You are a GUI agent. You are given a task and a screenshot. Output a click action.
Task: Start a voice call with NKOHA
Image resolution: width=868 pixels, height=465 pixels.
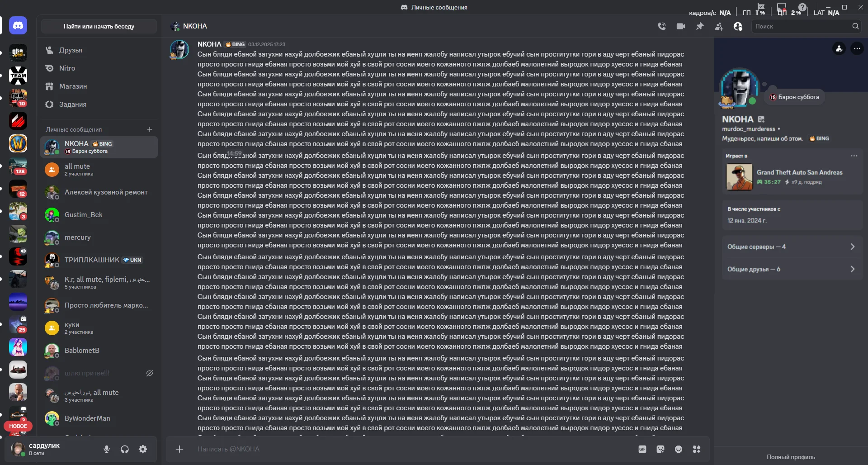click(x=662, y=26)
